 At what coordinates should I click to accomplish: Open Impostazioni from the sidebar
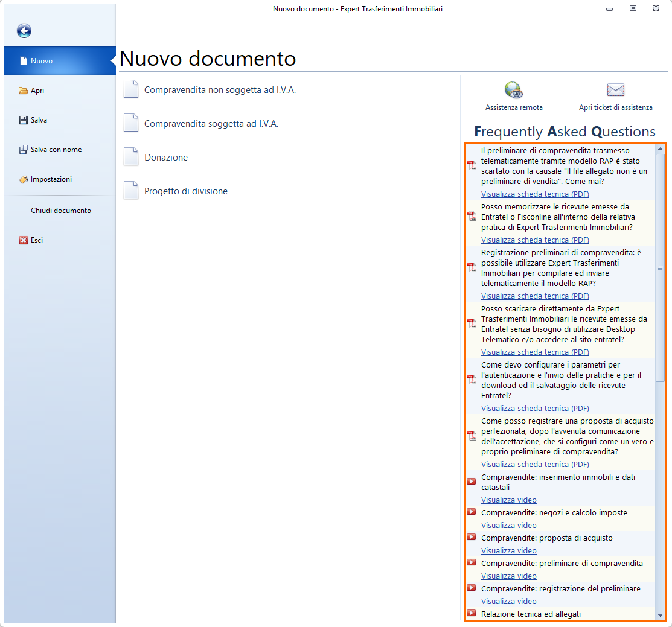(51, 179)
